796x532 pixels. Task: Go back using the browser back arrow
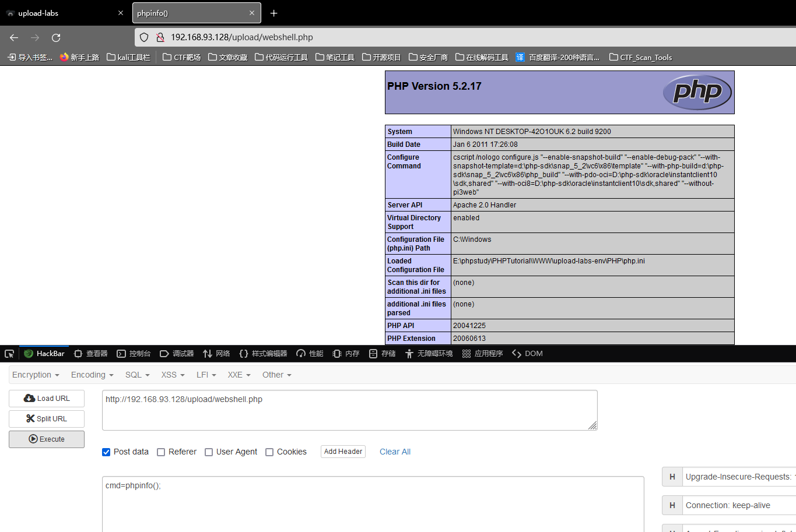14,37
